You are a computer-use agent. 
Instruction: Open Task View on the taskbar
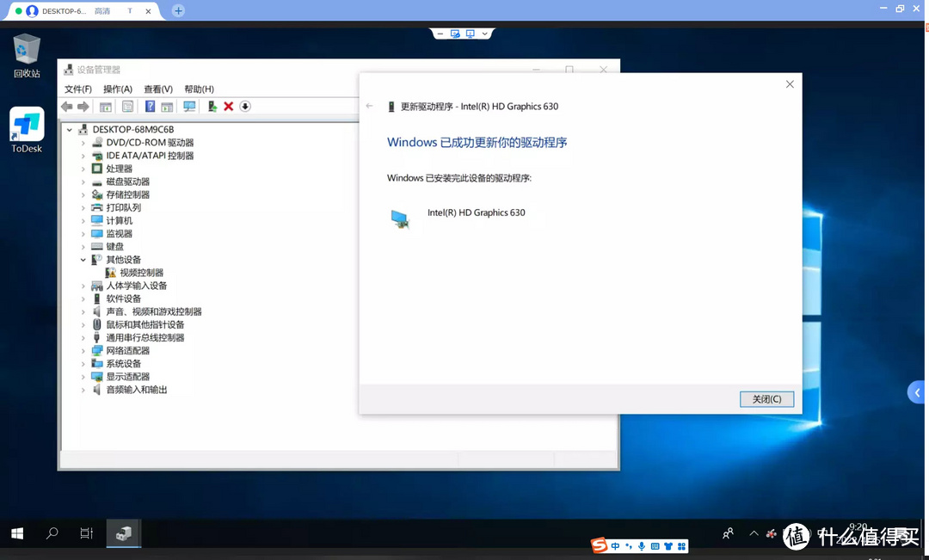(x=87, y=533)
